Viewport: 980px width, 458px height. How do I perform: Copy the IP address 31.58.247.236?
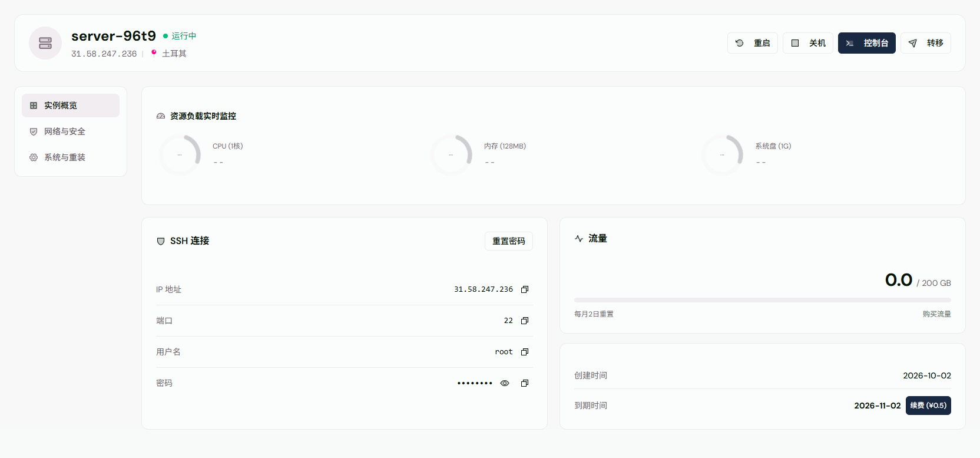click(525, 289)
